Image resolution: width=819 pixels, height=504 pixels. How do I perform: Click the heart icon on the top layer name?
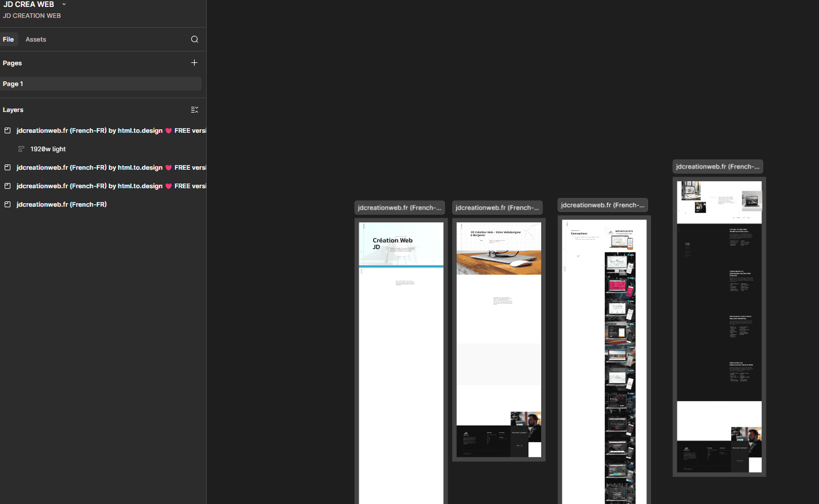coord(169,130)
